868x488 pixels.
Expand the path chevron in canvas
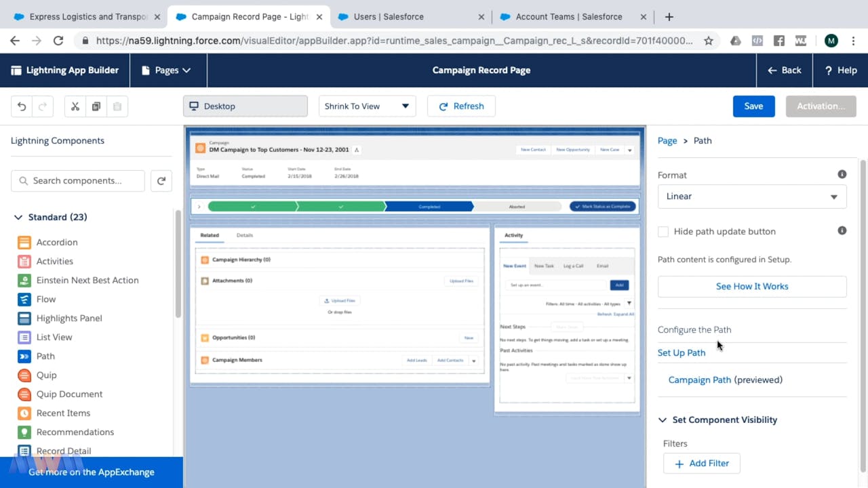point(199,206)
